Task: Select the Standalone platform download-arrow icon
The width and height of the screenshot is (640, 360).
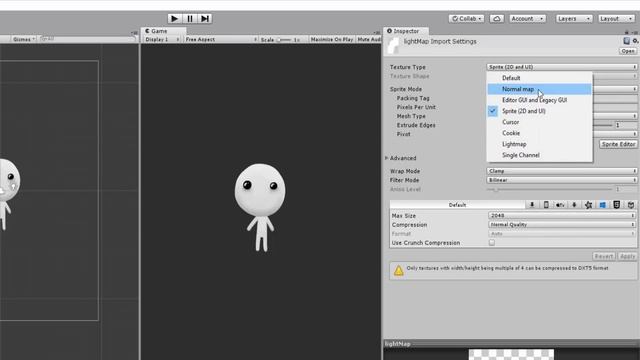Action: tap(532, 205)
